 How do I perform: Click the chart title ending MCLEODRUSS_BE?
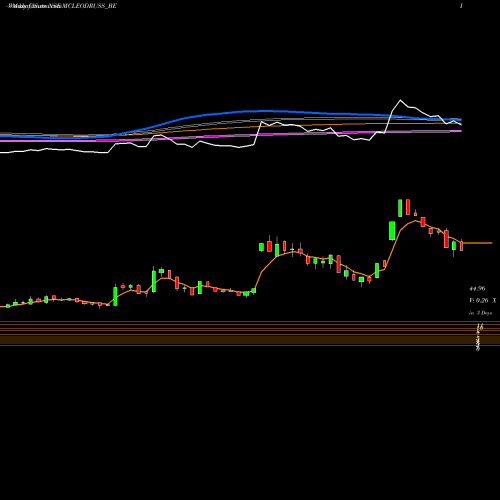point(62,6)
